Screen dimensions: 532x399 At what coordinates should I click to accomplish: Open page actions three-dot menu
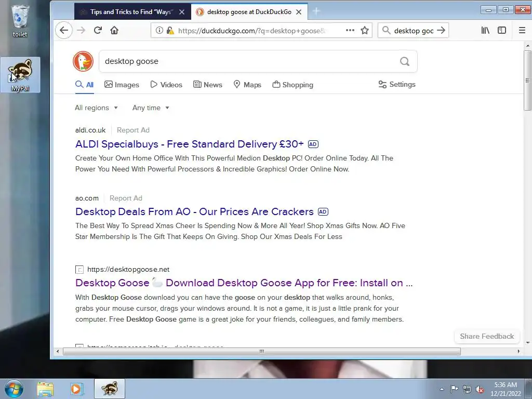pos(350,30)
